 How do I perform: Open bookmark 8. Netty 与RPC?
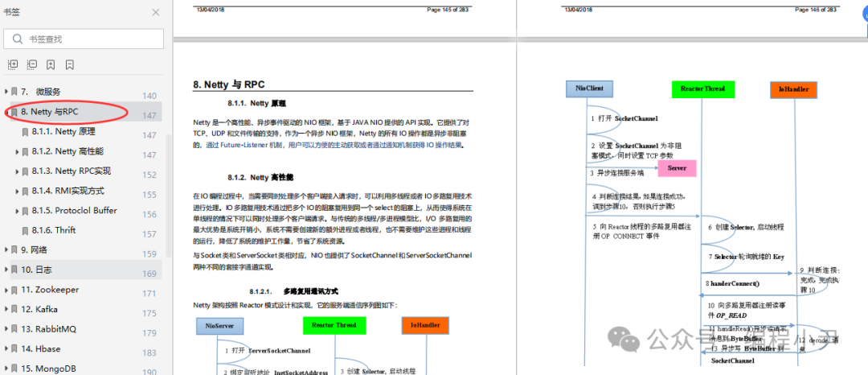pyautogui.click(x=50, y=112)
